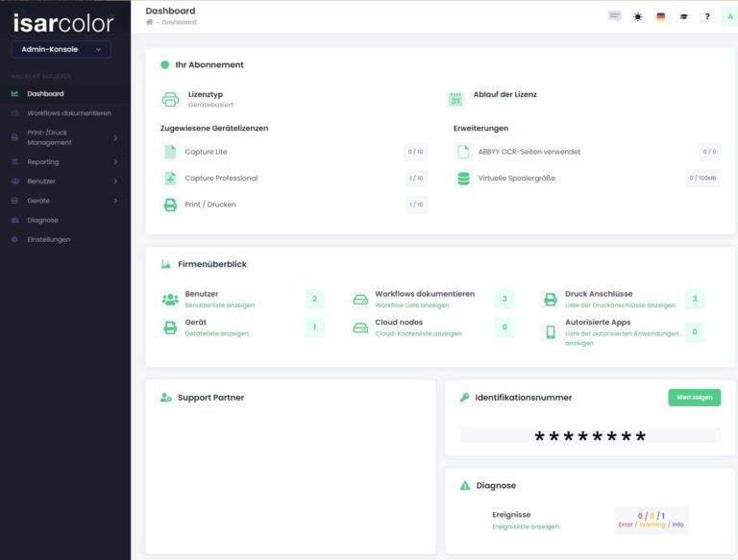Viewport: 738px width, 560px height.
Task: Open the 'Ereignisliste anzeigen' link
Action: pos(525,526)
